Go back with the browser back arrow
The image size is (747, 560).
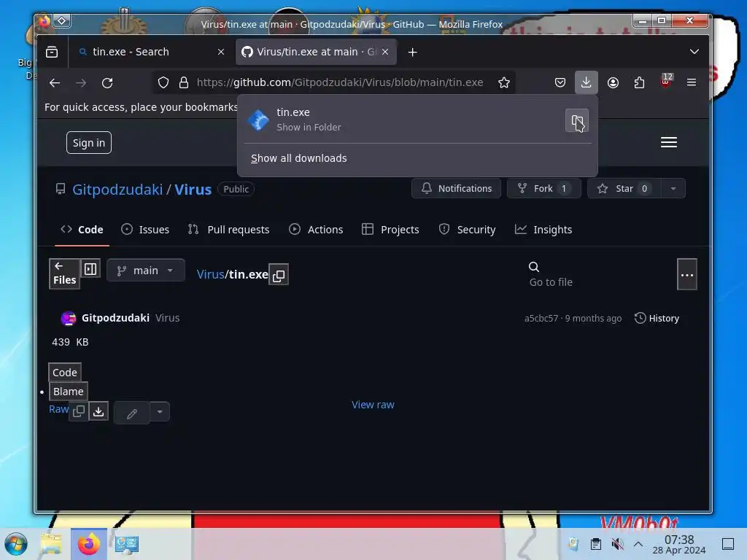coord(54,83)
